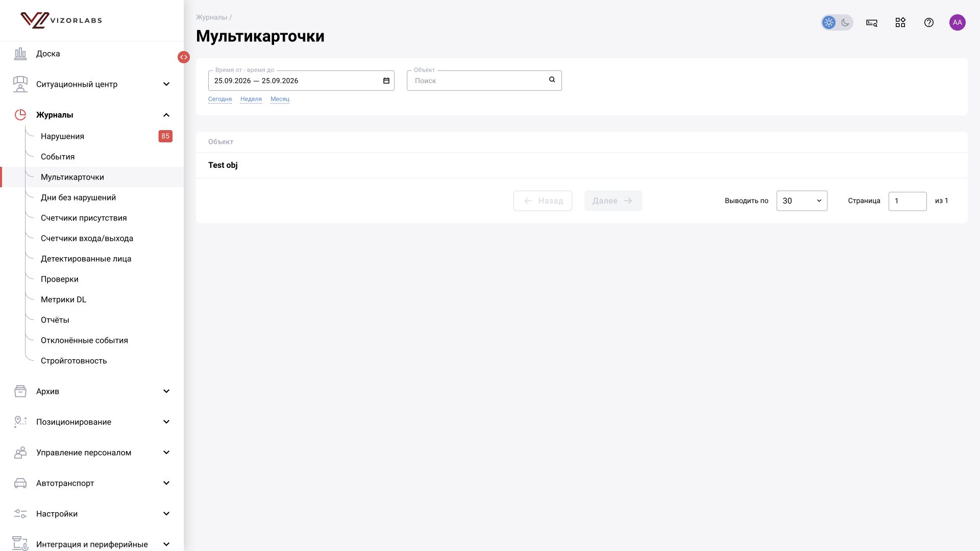
Task: Expand the Автотранспорт chevron
Action: [166, 483]
